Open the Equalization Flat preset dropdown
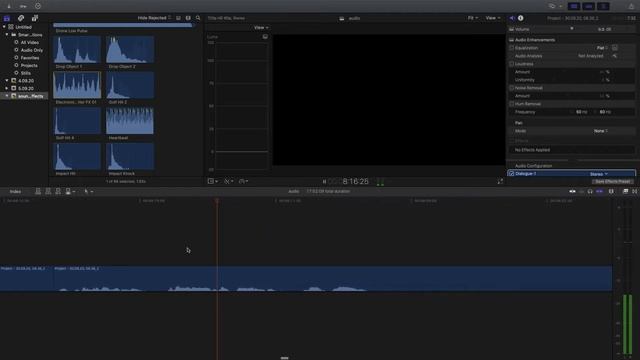This screenshot has height=360, width=640. pyautogui.click(x=602, y=48)
